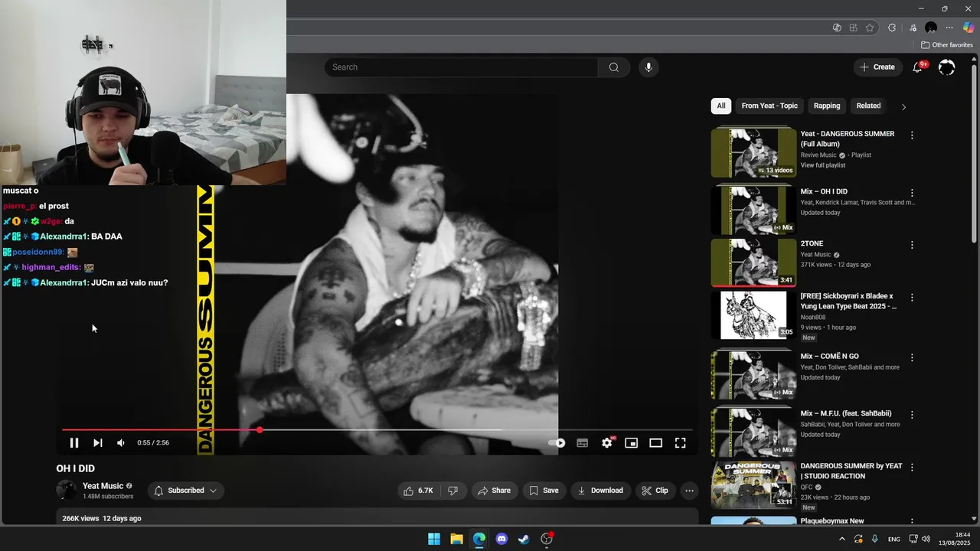
Task: Open more actions ellipsis under video
Action: pyautogui.click(x=689, y=491)
